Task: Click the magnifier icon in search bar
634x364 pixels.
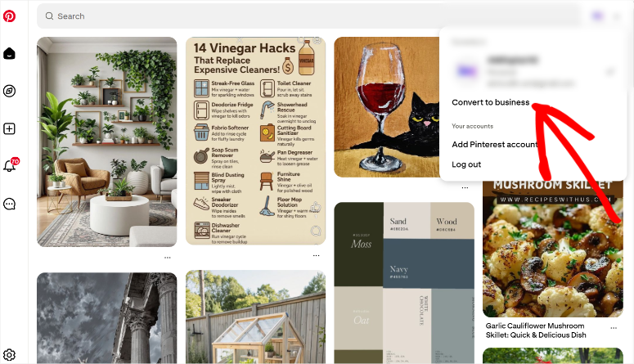Action: pyautogui.click(x=49, y=16)
